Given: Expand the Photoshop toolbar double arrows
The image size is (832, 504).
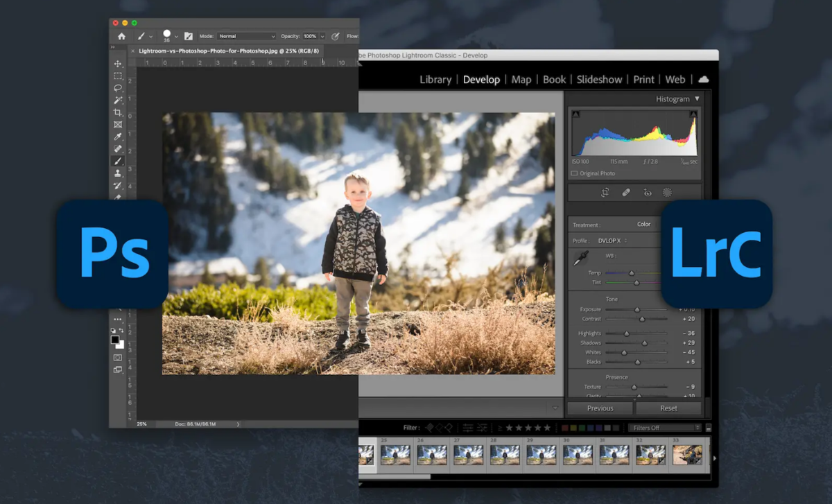Looking at the screenshot, I should pos(113,46).
